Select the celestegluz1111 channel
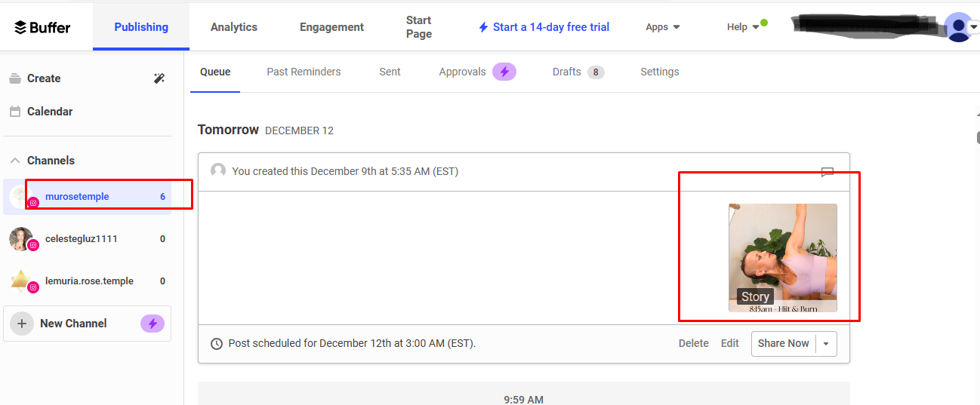This screenshot has width=980, height=405. (88, 239)
